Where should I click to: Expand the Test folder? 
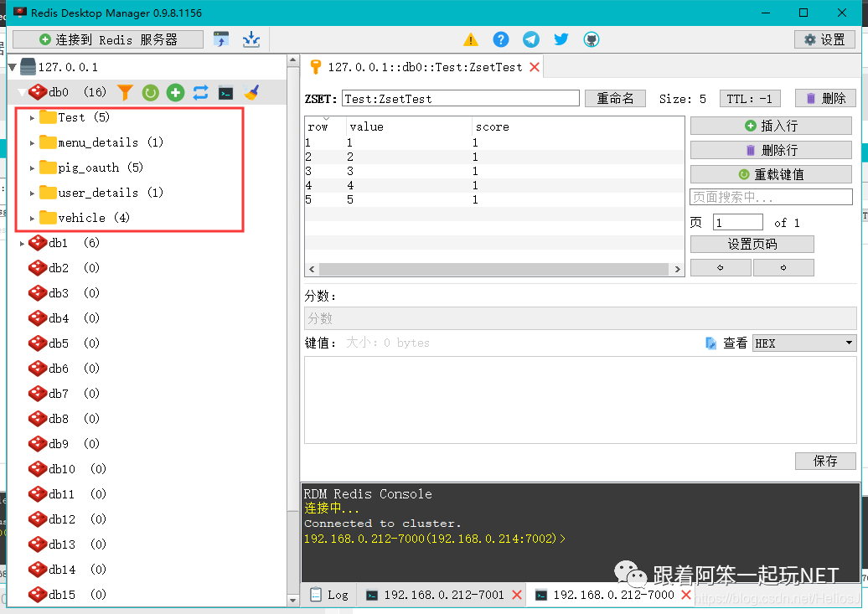coord(32,118)
